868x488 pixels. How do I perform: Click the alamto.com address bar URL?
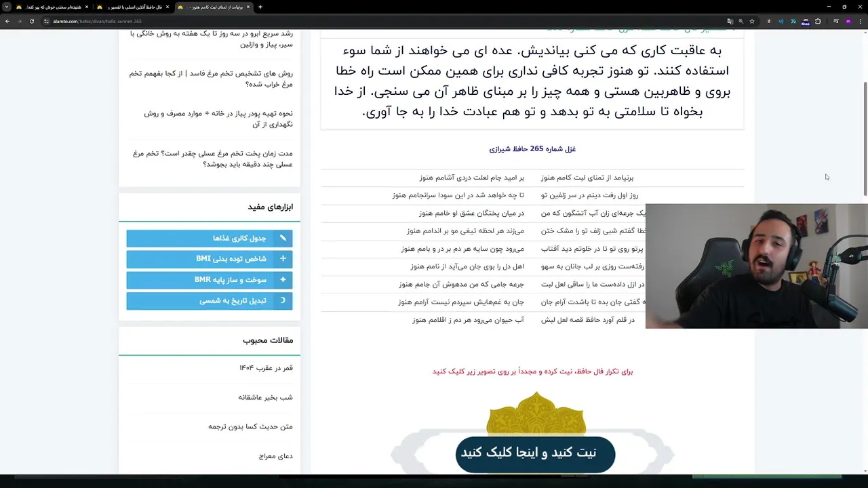click(97, 21)
